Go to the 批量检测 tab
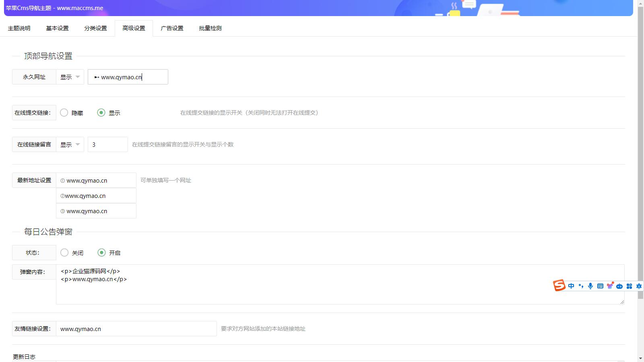 (x=210, y=28)
